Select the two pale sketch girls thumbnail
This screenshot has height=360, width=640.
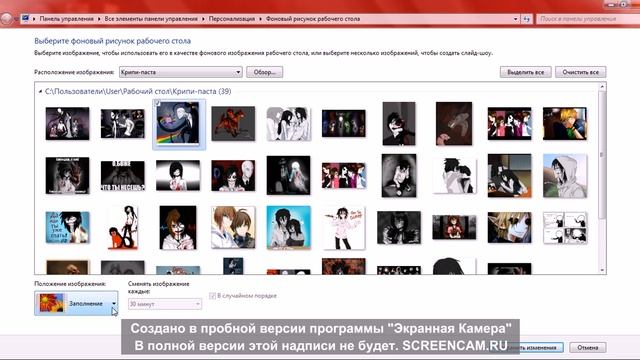pyautogui.click(x=289, y=124)
